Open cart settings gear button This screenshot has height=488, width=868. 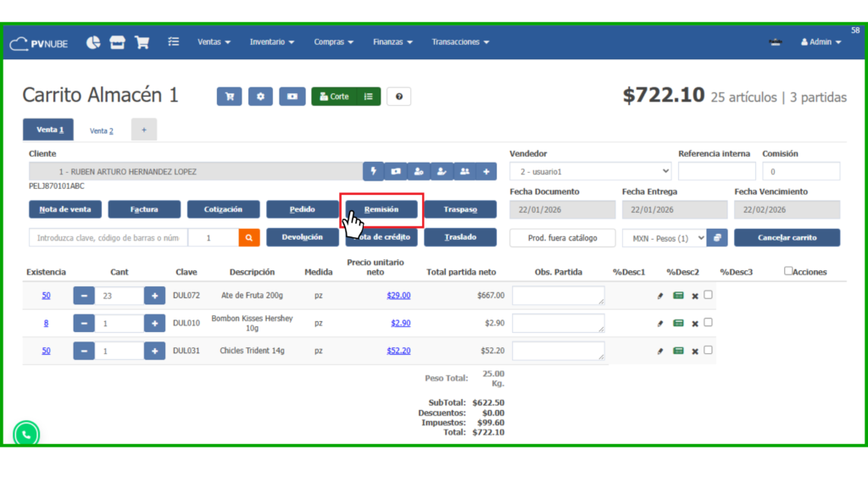[260, 97]
